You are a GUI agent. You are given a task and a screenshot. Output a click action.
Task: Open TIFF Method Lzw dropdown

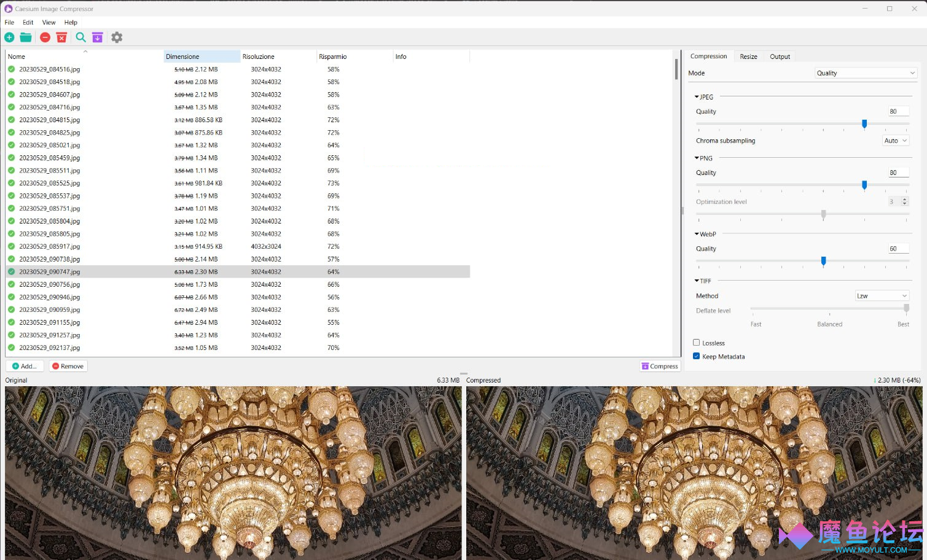[882, 296]
